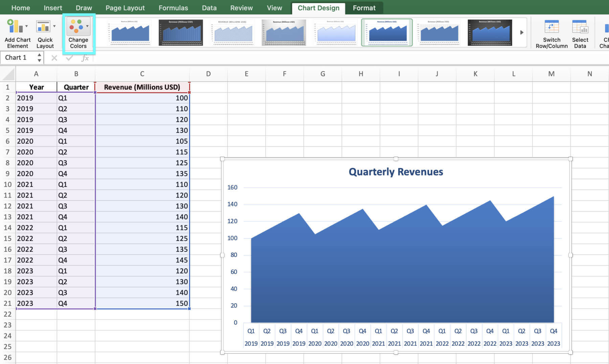609x364 pixels.
Task: Open the Quick Layout icon
Action: tap(43, 26)
